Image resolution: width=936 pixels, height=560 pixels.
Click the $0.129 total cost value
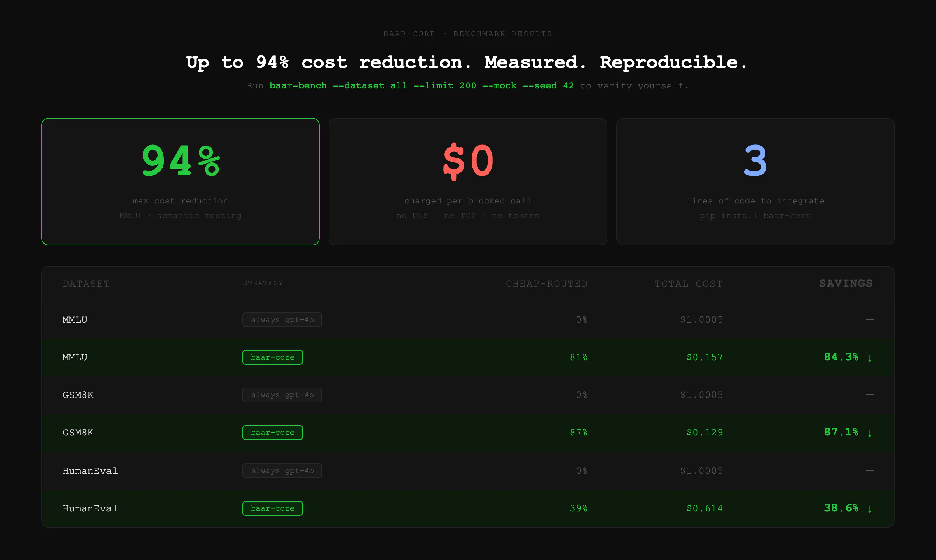tap(705, 433)
